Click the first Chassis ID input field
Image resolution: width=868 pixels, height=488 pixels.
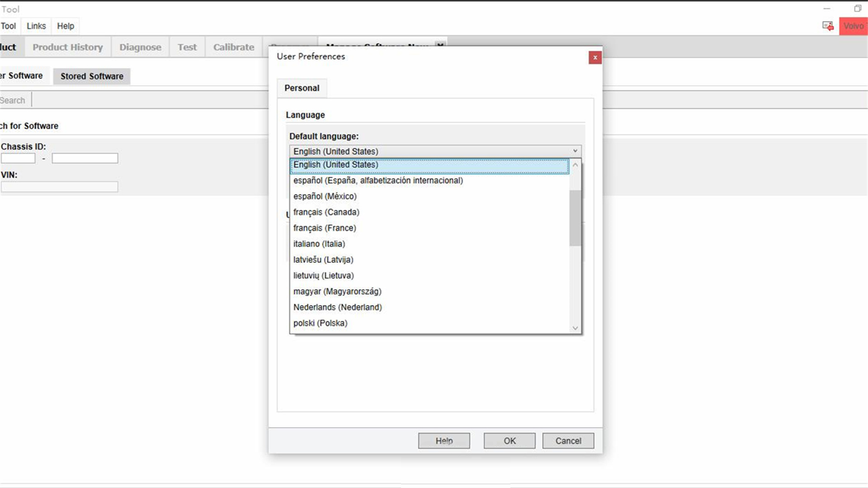pos(18,158)
